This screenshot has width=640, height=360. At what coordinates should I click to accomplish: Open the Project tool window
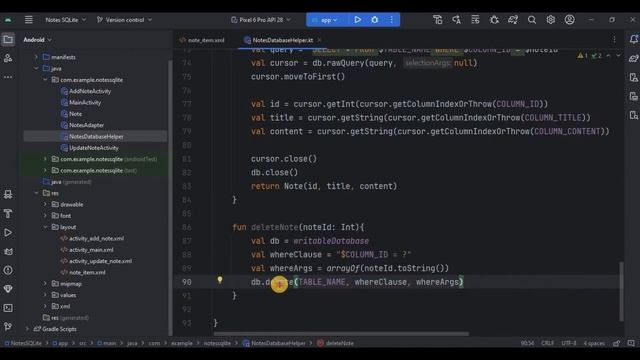click(x=8, y=40)
